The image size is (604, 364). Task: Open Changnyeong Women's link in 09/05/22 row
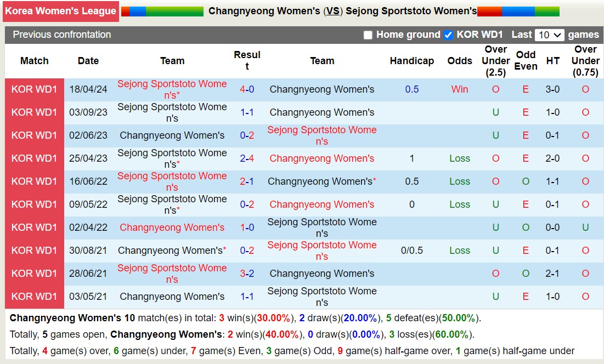coord(322,204)
